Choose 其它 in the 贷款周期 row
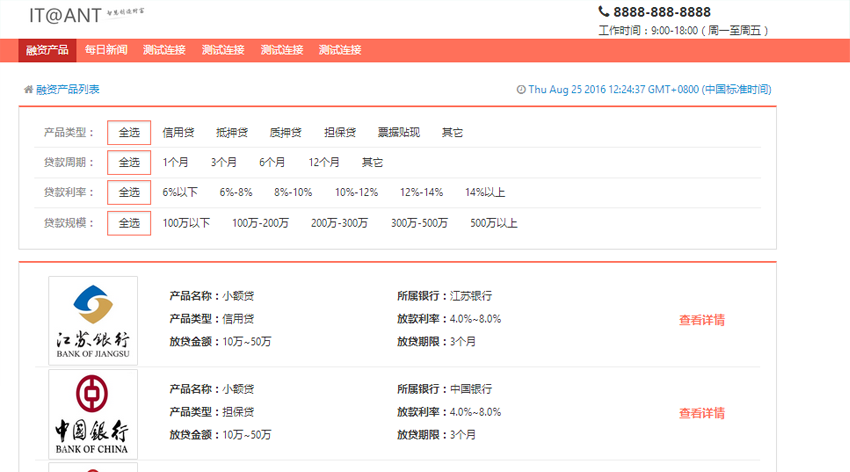 (x=372, y=163)
